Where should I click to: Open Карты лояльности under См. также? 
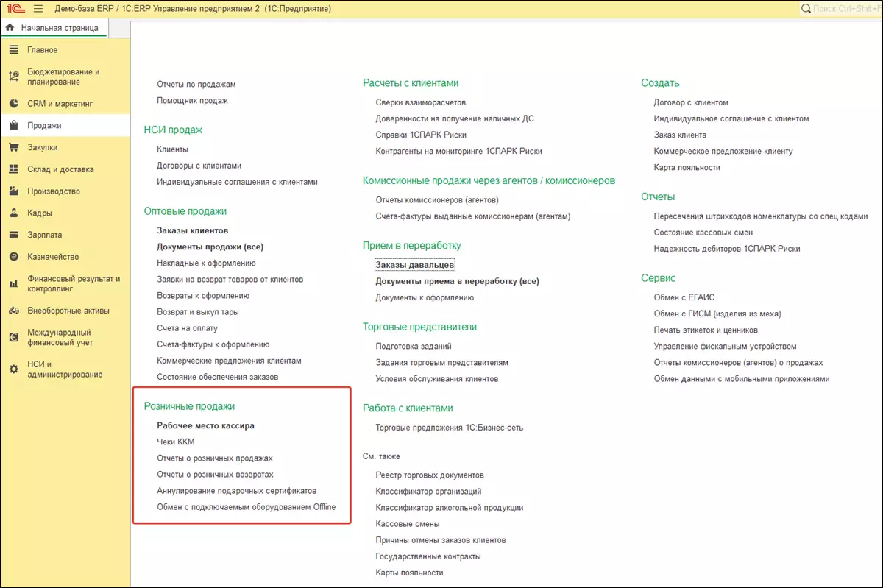(x=409, y=573)
